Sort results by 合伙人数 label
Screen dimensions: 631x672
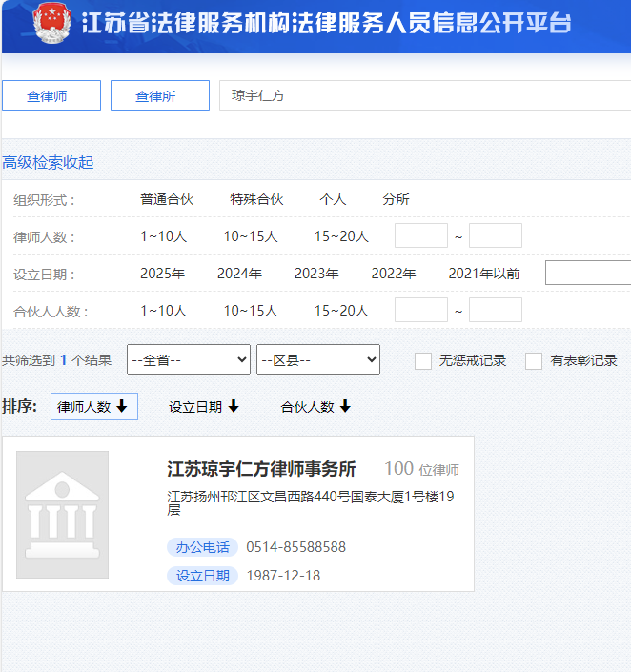(307, 407)
